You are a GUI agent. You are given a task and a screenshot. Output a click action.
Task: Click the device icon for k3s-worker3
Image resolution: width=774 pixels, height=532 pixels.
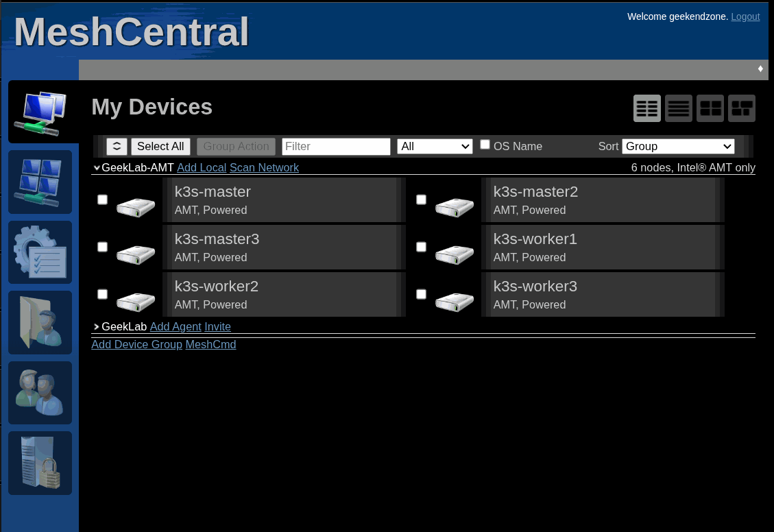pyautogui.click(x=455, y=302)
